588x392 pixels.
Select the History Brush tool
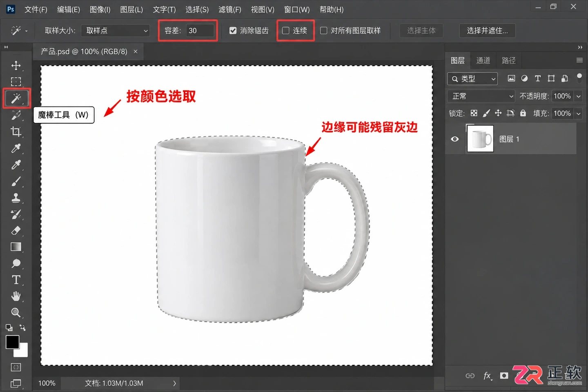(x=16, y=214)
